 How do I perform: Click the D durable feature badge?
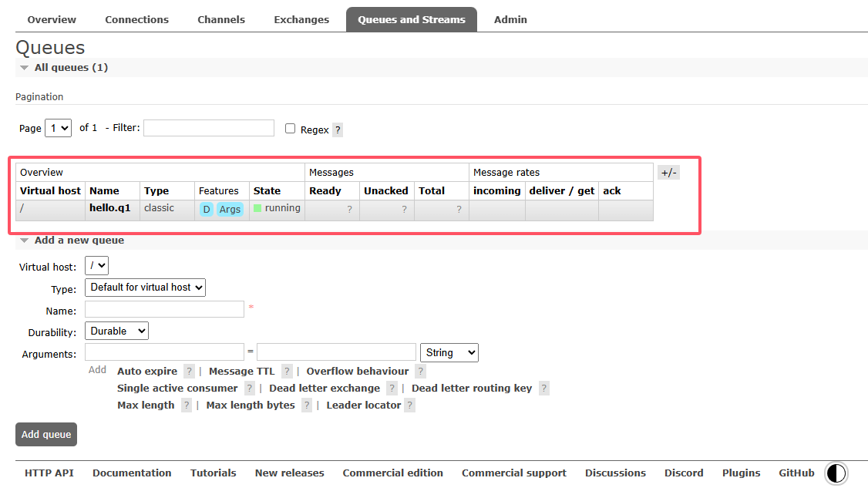(x=207, y=209)
